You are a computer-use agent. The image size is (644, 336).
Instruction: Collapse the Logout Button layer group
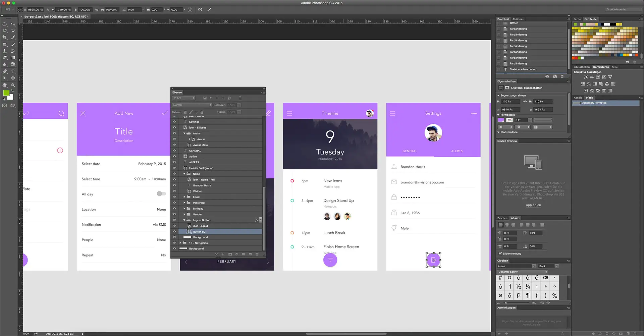184,220
